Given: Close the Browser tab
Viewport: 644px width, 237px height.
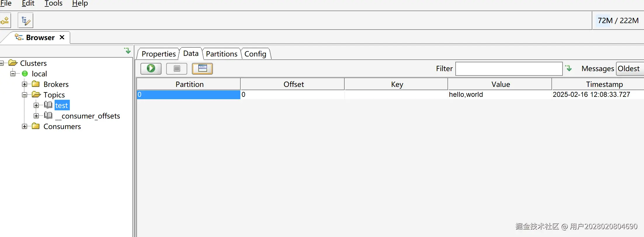Looking at the screenshot, I should pyautogui.click(x=62, y=37).
